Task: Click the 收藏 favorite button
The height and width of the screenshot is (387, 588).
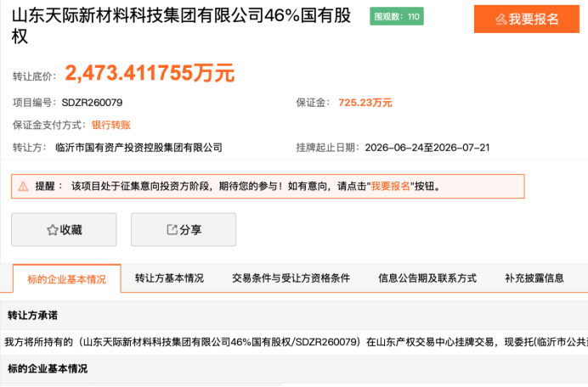Action: tap(64, 230)
